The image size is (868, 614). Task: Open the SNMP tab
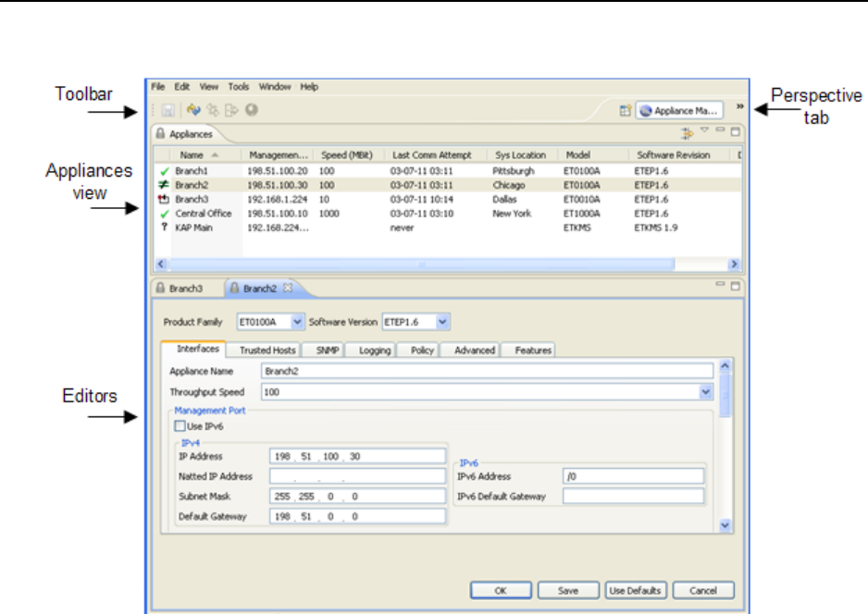tap(328, 350)
